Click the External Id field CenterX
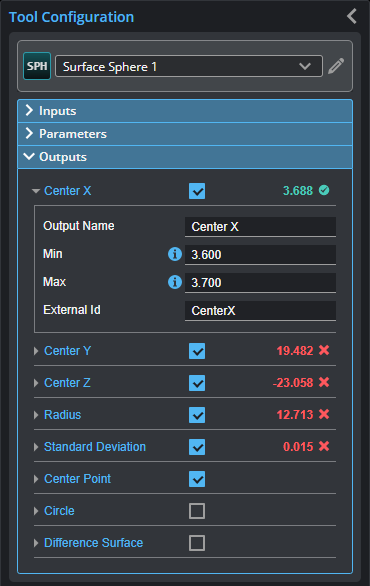 (260, 311)
